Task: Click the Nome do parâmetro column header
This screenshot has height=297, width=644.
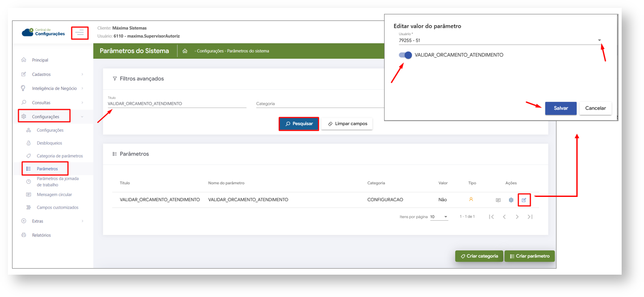Action: (226, 183)
